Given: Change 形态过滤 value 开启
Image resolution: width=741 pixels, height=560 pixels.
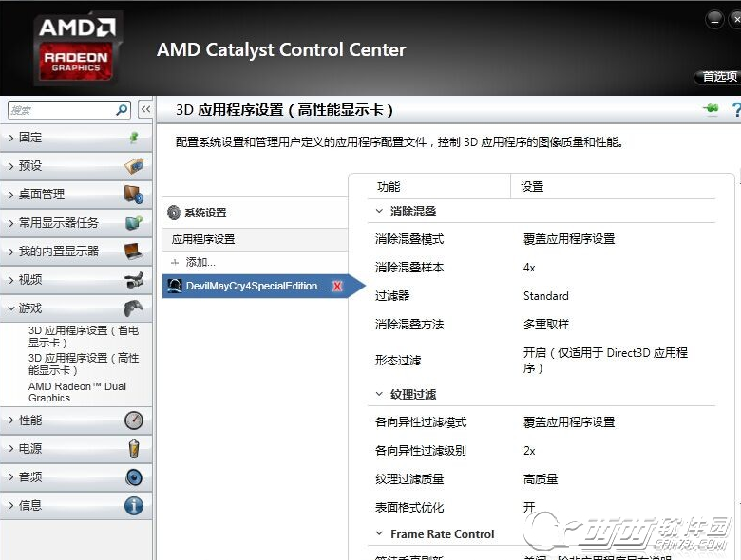Looking at the screenshot, I should [x=605, y=361].
